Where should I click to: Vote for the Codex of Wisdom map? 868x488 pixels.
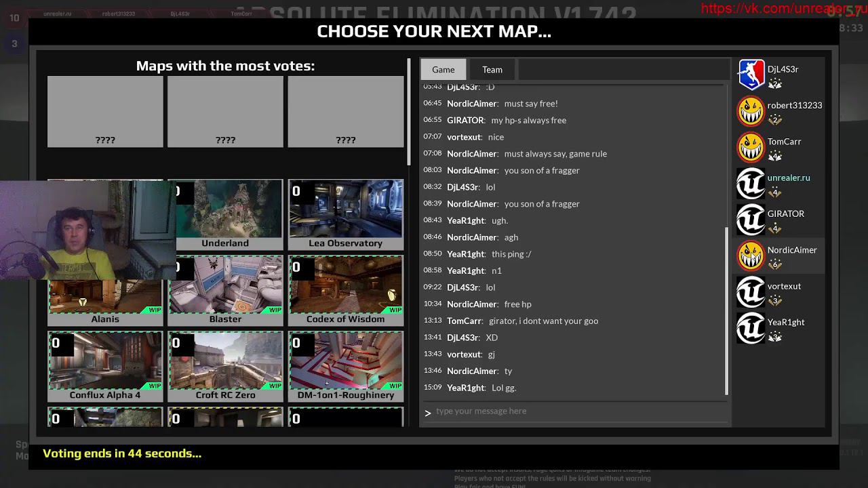tap(346, 290)
